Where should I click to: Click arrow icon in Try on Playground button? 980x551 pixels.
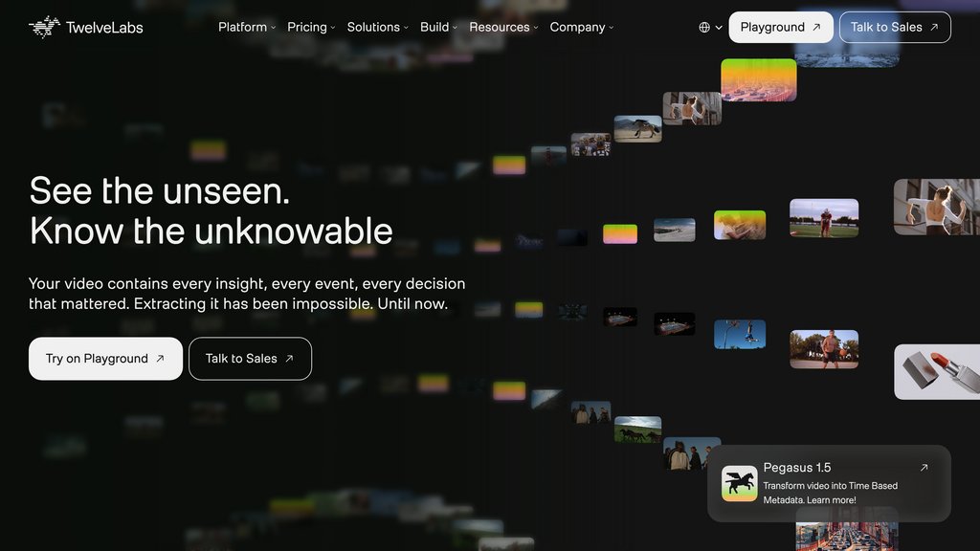pyautogui.click(x=160, y=359)
